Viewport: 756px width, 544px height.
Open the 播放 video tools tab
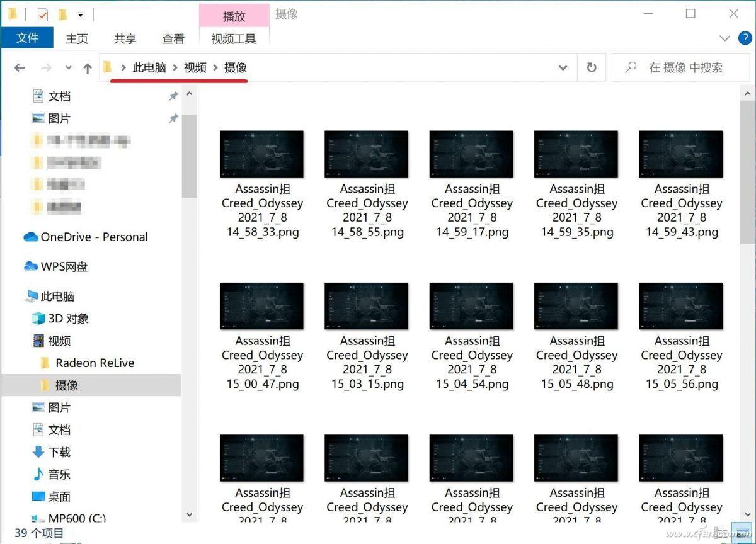pyautogui.click(x=234, y=16)
